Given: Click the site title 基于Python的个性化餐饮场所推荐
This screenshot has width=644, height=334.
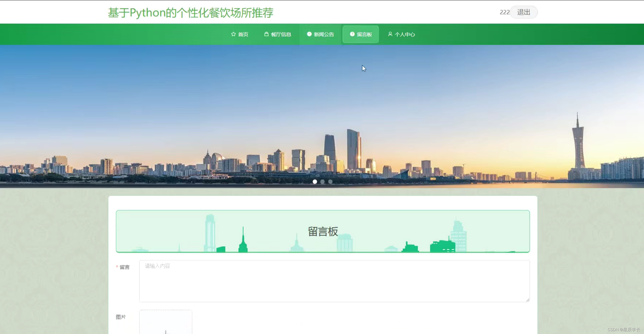Looking at the screenshot, I should (x=191, y=13).
